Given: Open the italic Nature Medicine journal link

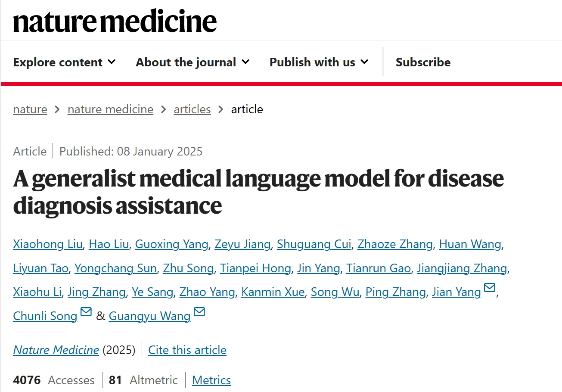Looking at the screenshot, I should pyautogui.click(x=56, y=350).
